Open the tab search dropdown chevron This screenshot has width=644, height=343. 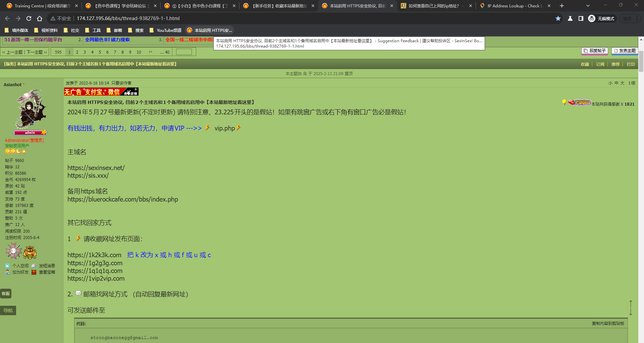click(x=588, y=6)
